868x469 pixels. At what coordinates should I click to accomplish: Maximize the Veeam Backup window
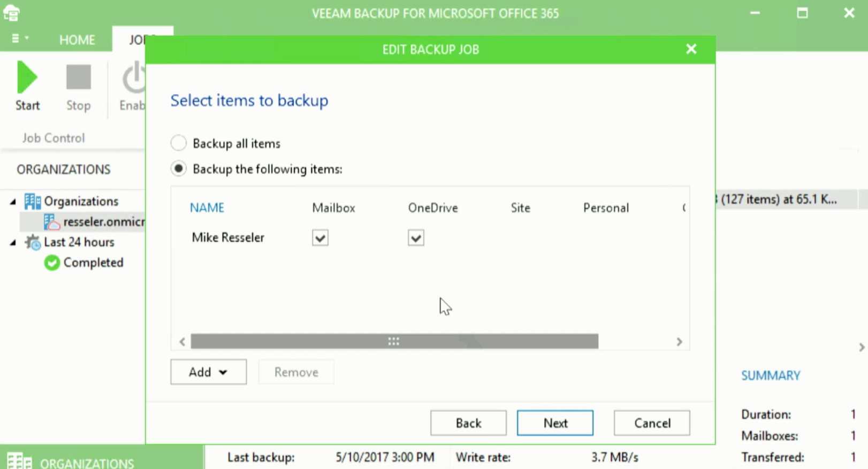802,13
